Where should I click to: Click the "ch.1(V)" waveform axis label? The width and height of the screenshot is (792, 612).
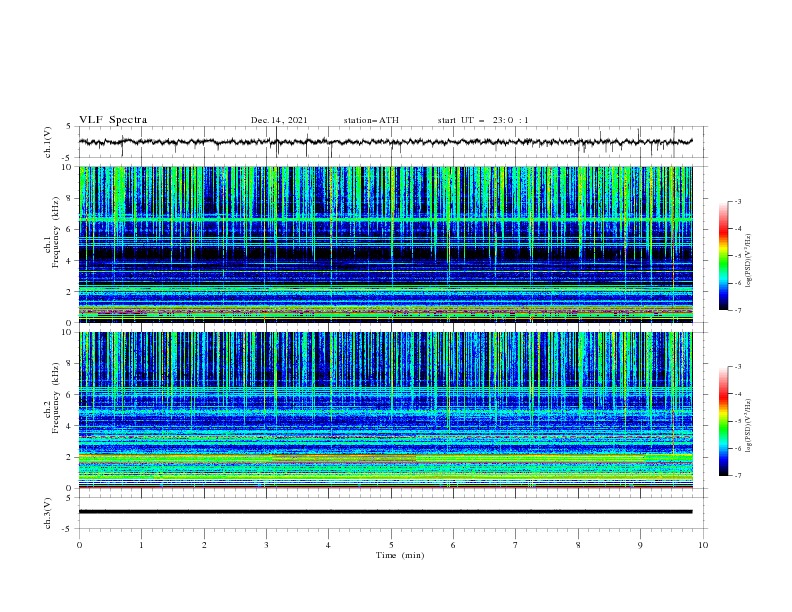(48, 142)
